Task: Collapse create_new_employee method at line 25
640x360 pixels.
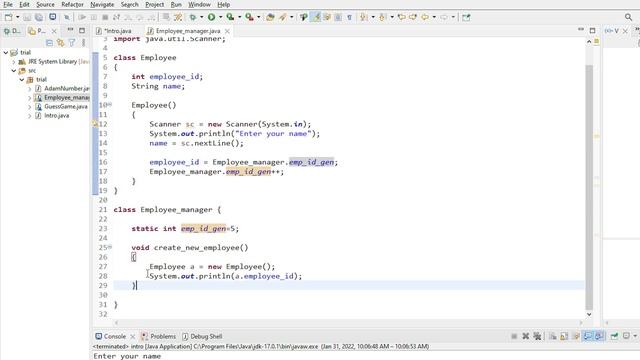Action: click(x=110, y=247)
